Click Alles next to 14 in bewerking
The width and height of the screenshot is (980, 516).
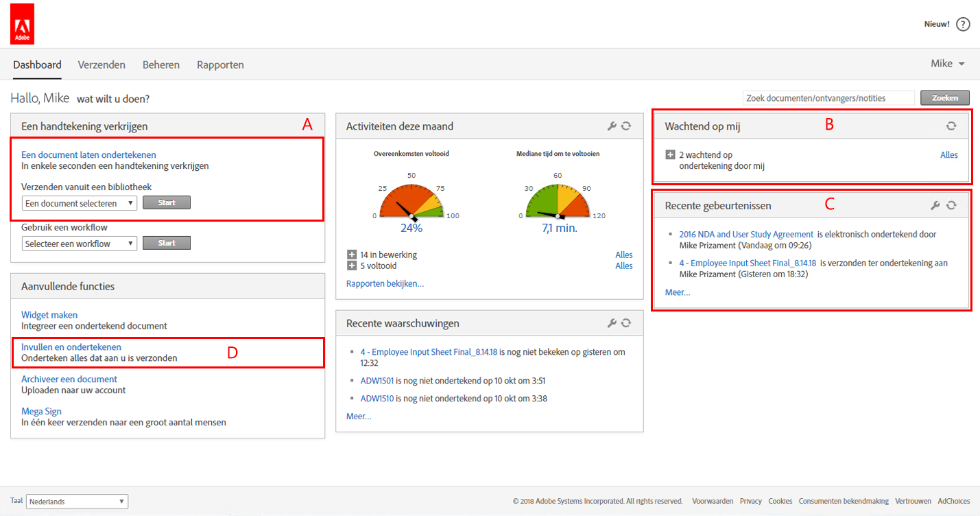pos(624,255)
